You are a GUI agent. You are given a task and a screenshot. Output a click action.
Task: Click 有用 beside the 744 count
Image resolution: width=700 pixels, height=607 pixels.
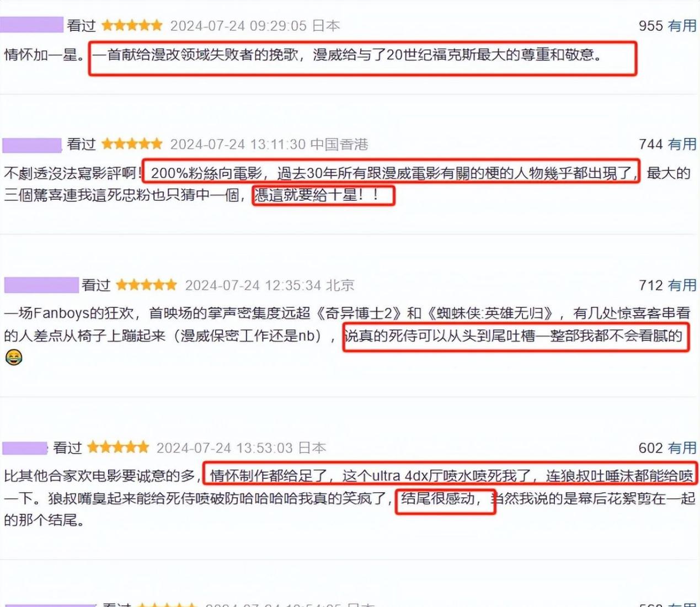[x=682, y=145]
